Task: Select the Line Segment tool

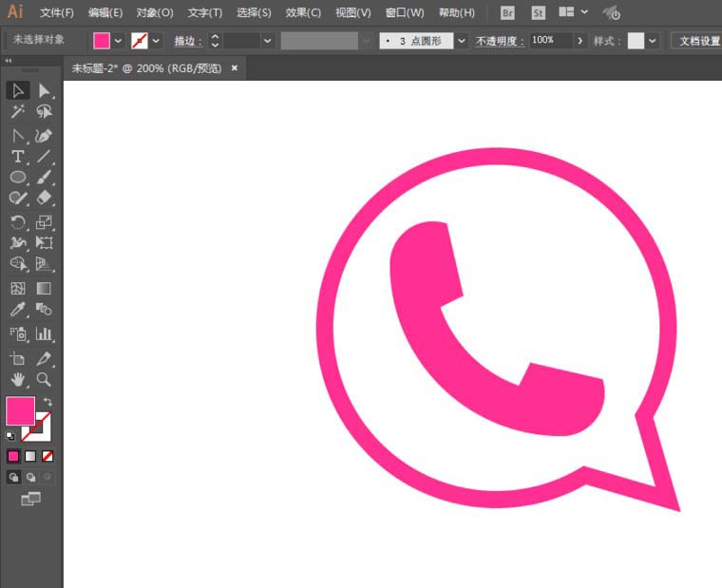Action: (x=44, y=157)
